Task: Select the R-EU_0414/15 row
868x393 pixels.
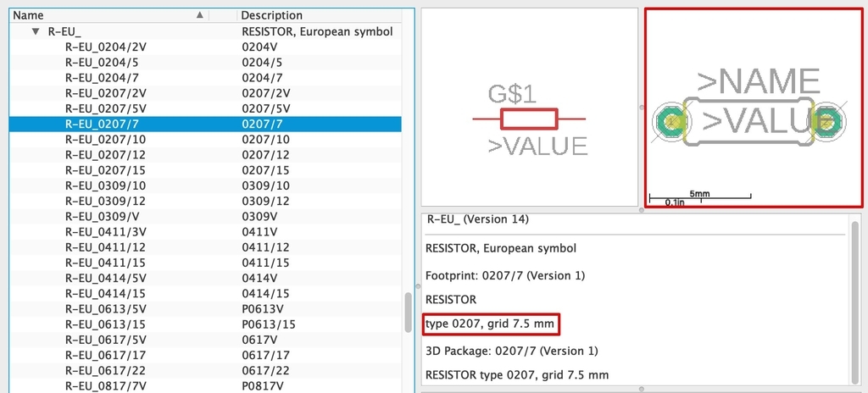Action: tap(205, 293)
